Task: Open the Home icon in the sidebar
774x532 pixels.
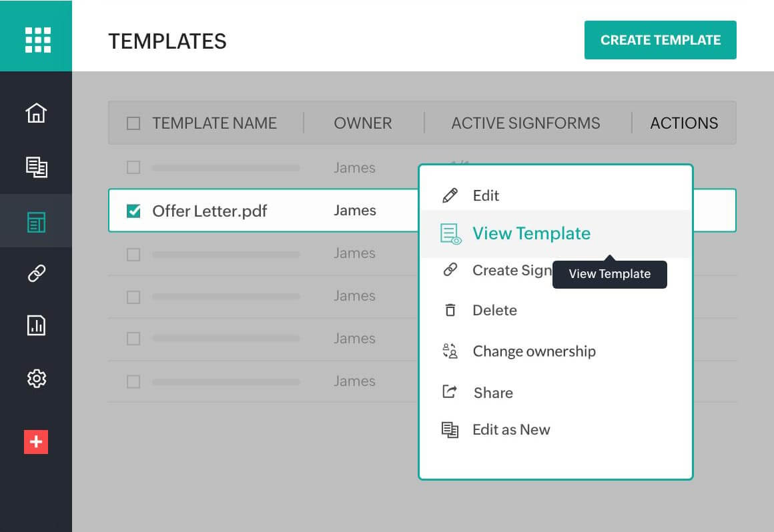Action: tap(36, 113)
